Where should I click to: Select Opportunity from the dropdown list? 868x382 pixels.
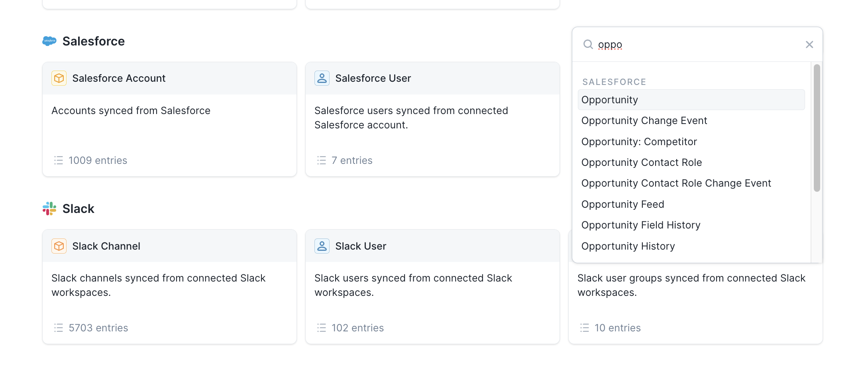(x=610, y=100)
